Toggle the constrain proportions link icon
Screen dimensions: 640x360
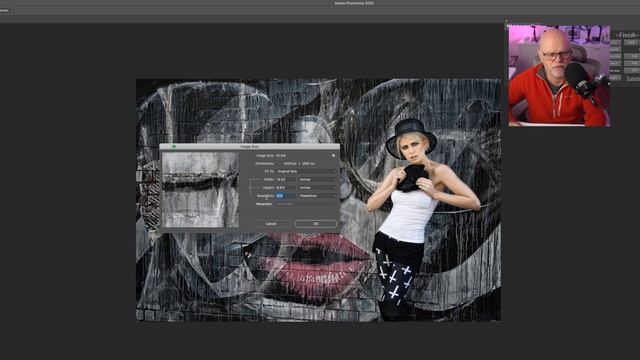pos(250,187)
